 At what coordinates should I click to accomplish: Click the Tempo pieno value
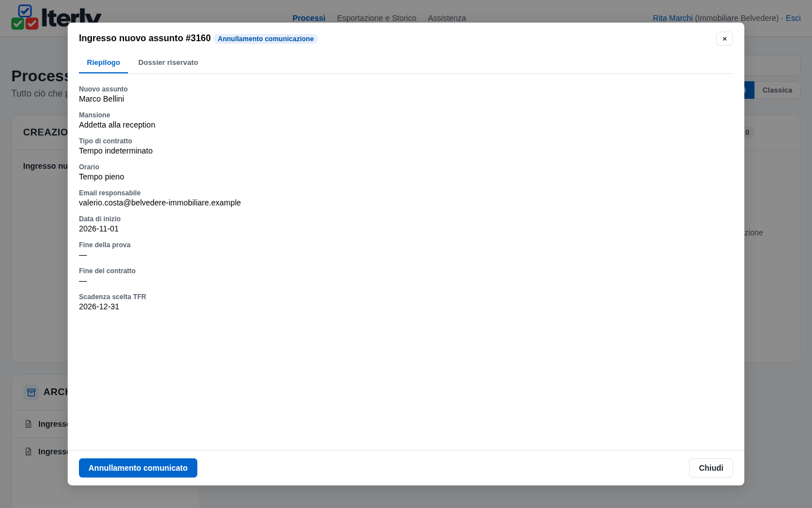[x=101, y=177]
